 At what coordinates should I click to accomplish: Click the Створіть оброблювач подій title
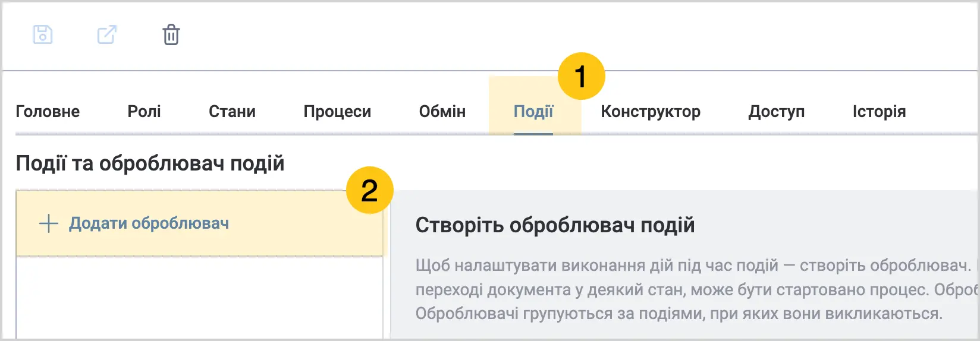[555, 225]
